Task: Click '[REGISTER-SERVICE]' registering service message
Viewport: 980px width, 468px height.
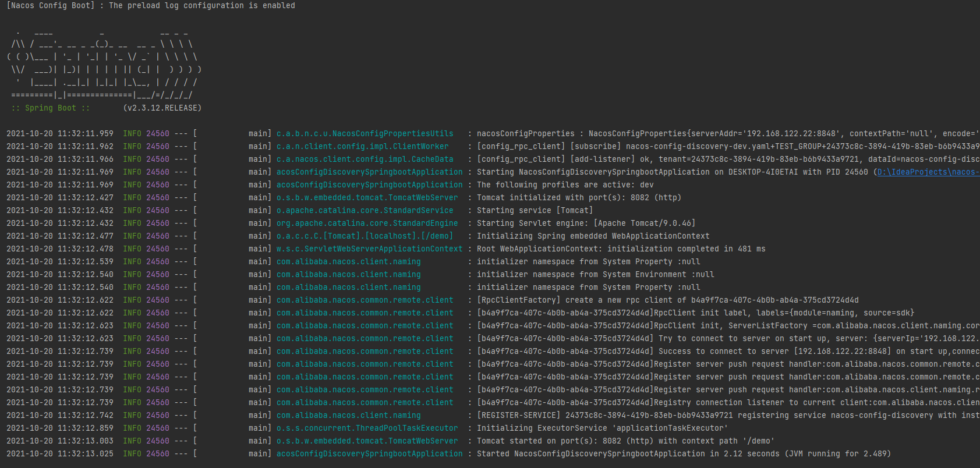Action: 728,415
